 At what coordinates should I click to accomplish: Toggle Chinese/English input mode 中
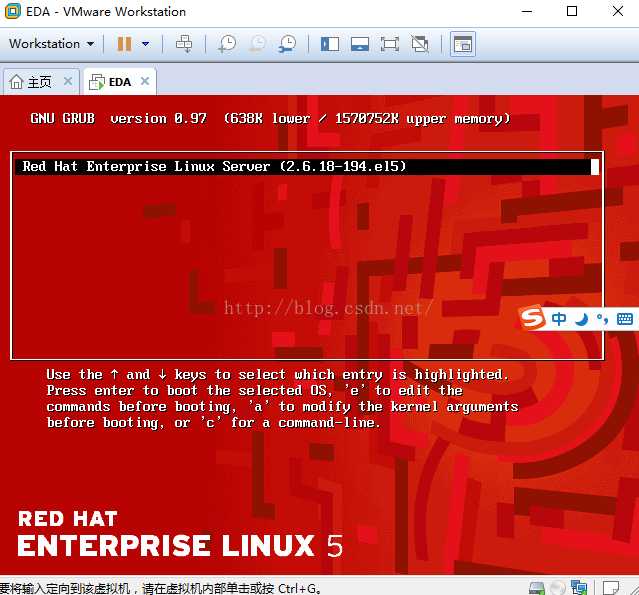click(x=559, y=319)
